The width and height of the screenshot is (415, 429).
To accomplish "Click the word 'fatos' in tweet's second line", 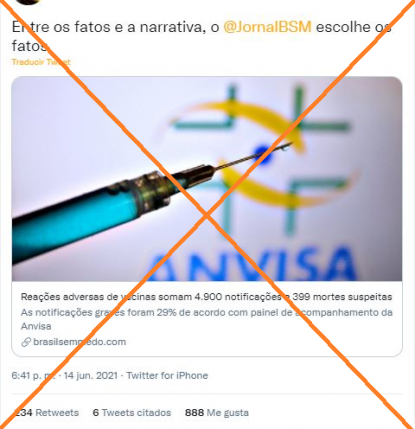I will (30, 46).
